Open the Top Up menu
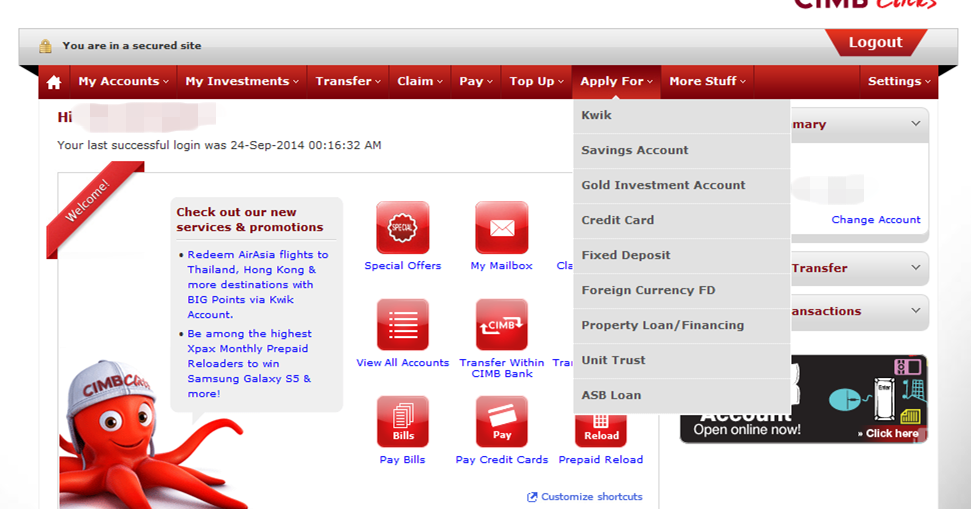 [x=536, y=81]
